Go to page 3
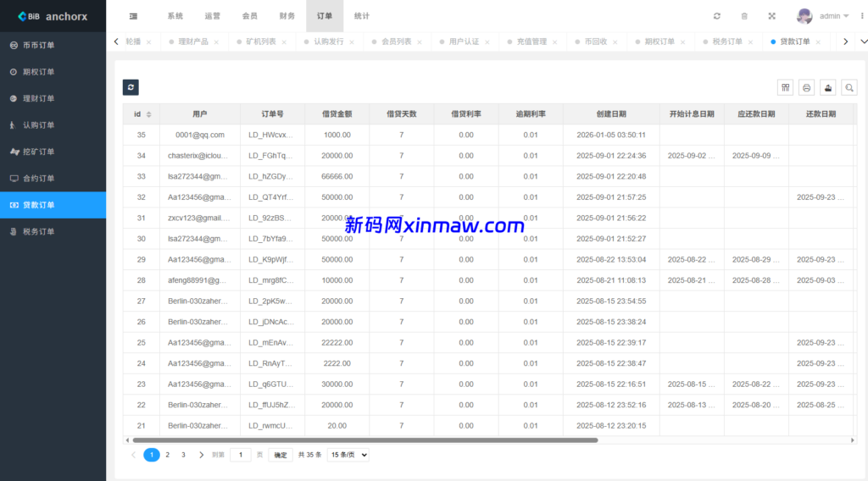 [x=183, y=455]
